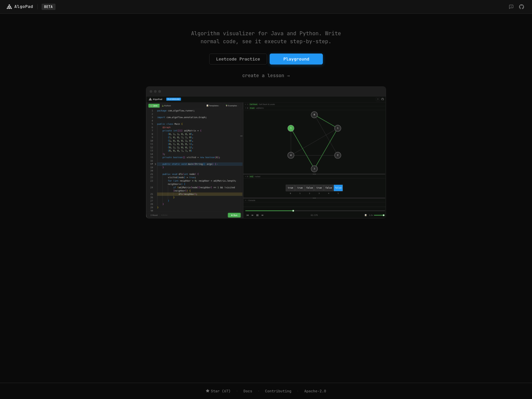Click the Docs footer link
This screenshot has width=532, height=399.
click(248, 391)
